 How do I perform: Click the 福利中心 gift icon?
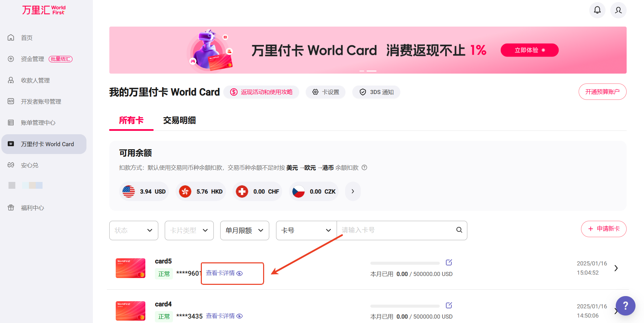point(11,207)
